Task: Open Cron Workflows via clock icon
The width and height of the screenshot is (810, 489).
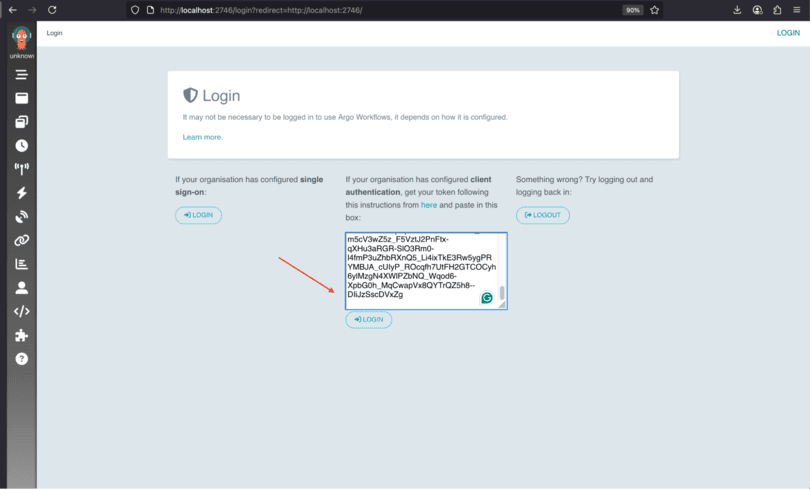Action: (22, 146)
